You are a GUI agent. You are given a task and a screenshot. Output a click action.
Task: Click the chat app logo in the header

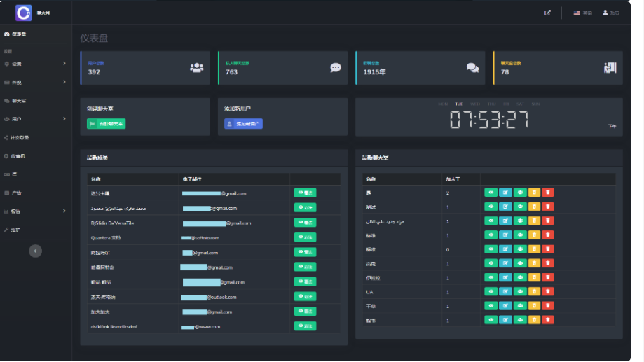click(24, 13)
